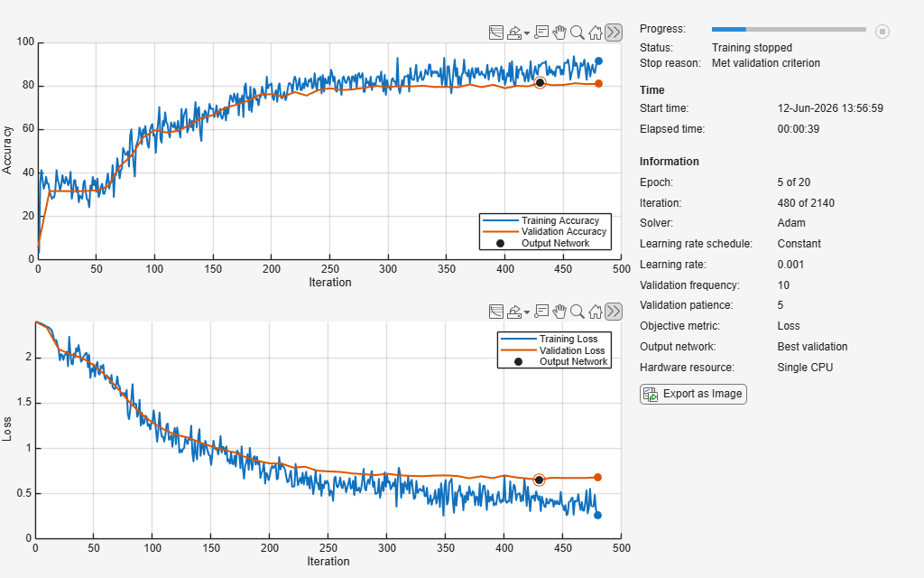Image resolution: width=924 pixels, height=578 pixels.
Task: Restore view with accuracy plot home icon
Action: [x=596, y=33]
